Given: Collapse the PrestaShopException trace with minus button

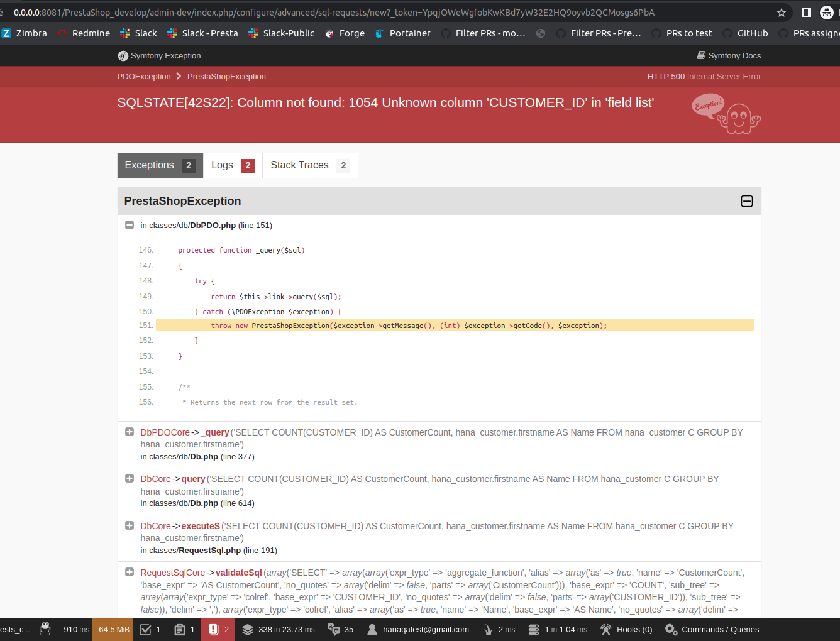Looking at the screenshot, I should pyautogui.click(x=746, y=201).
